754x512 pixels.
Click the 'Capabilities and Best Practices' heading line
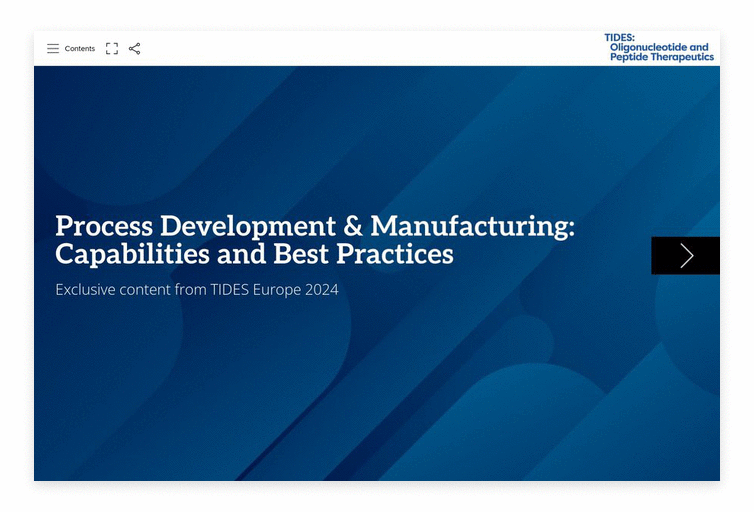(254, 255)
